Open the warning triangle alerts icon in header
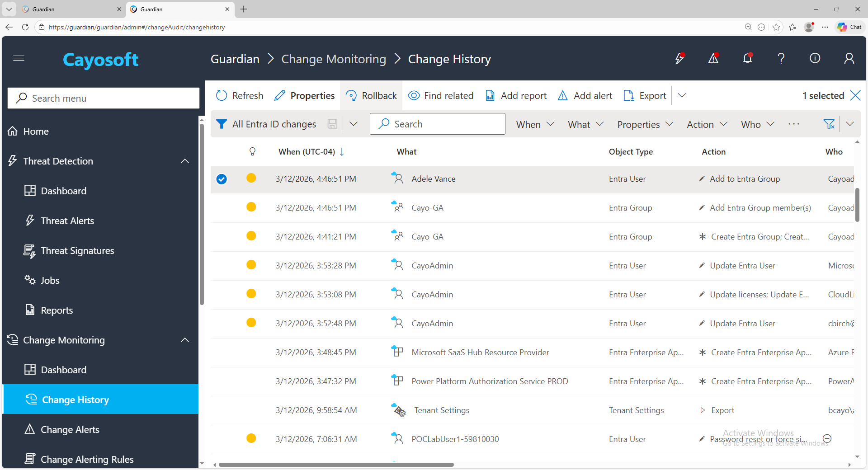 [713, 58]
